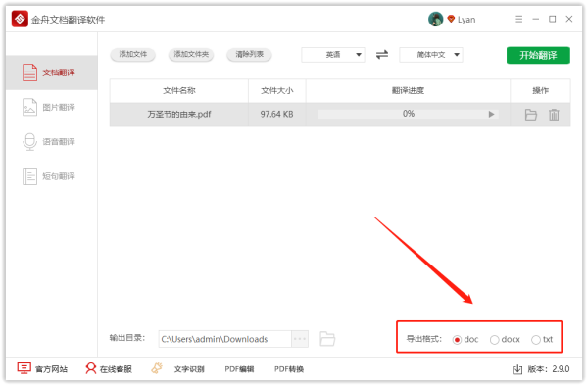Switch to voice translation tab
The image size is (588, 386).
pyautogui.click(x=52, y=142)
